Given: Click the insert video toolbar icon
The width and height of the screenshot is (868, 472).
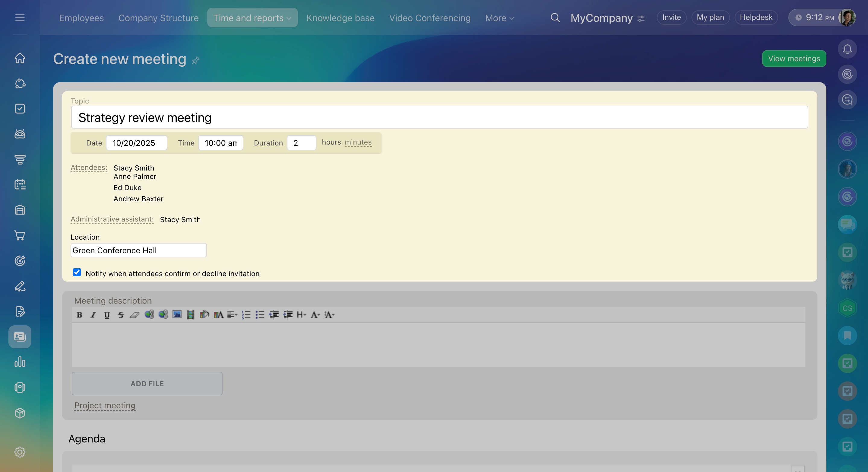Looking at the screenshot, I should 190,315.
